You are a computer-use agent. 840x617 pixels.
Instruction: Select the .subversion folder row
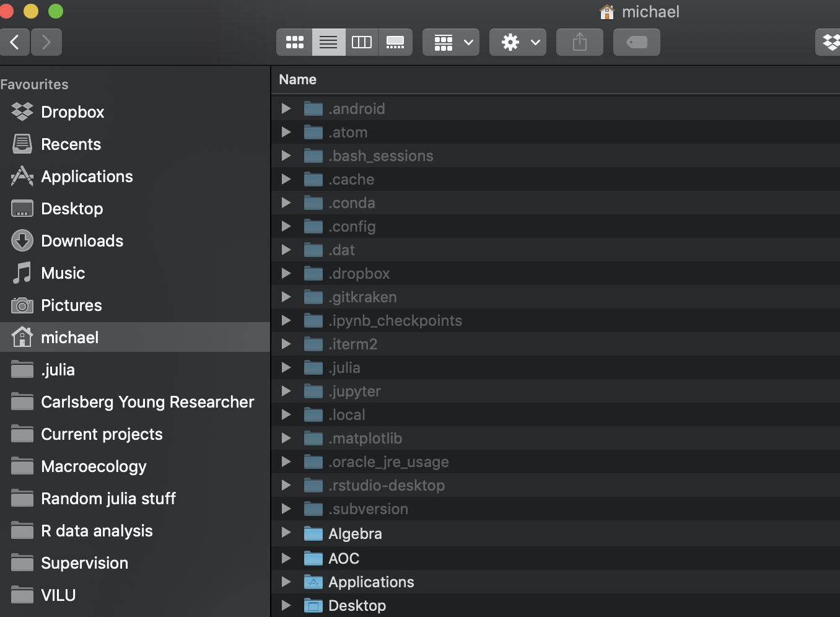click(556, 509)
